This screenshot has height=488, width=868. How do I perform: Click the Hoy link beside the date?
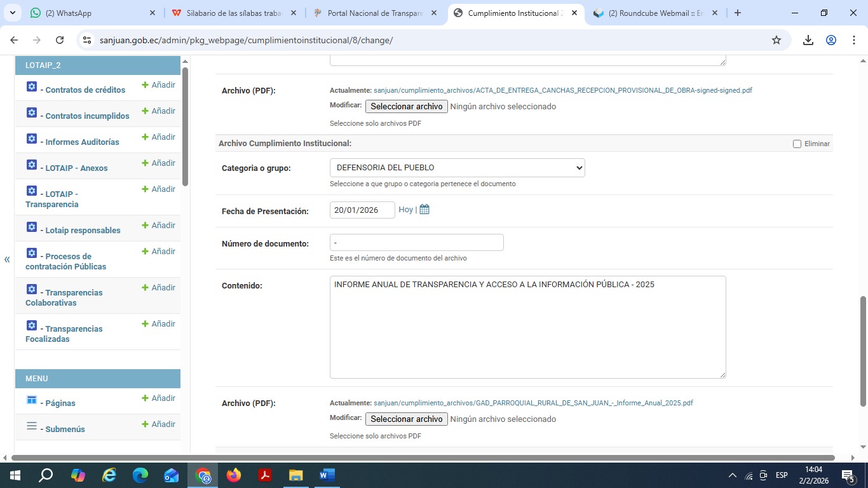[x=405, y=210]
